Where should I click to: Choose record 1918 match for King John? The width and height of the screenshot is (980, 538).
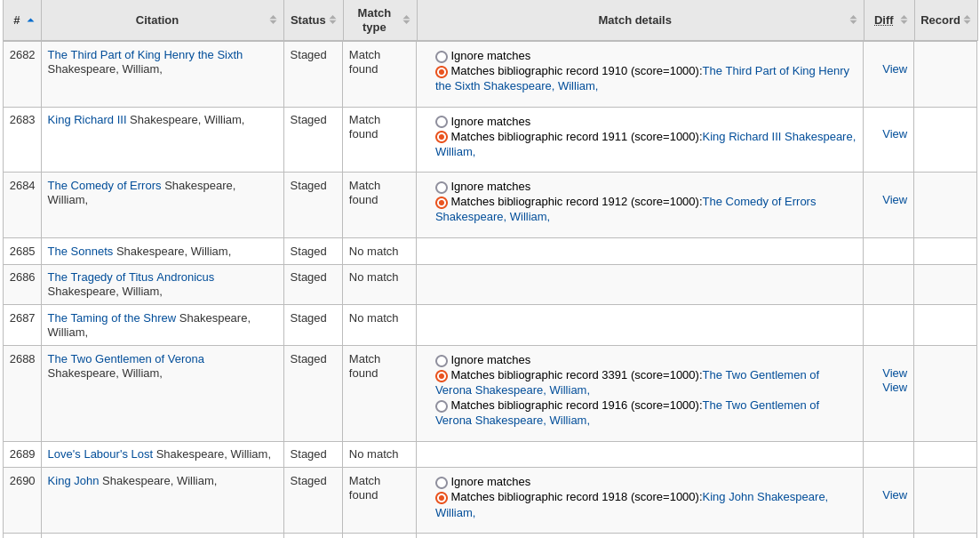(x=442, y=498)
